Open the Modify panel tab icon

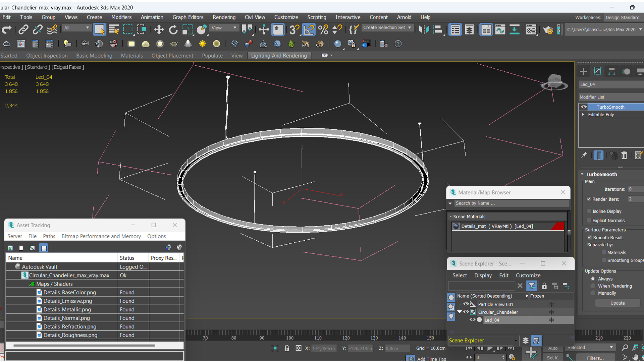[x=598, y=71]
